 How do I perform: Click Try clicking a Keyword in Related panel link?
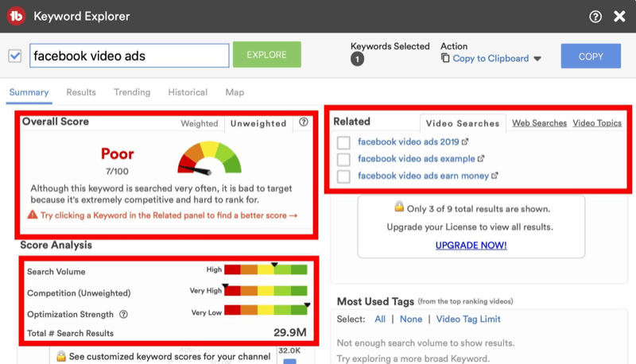pyautogui.click(x=169, y=215)
